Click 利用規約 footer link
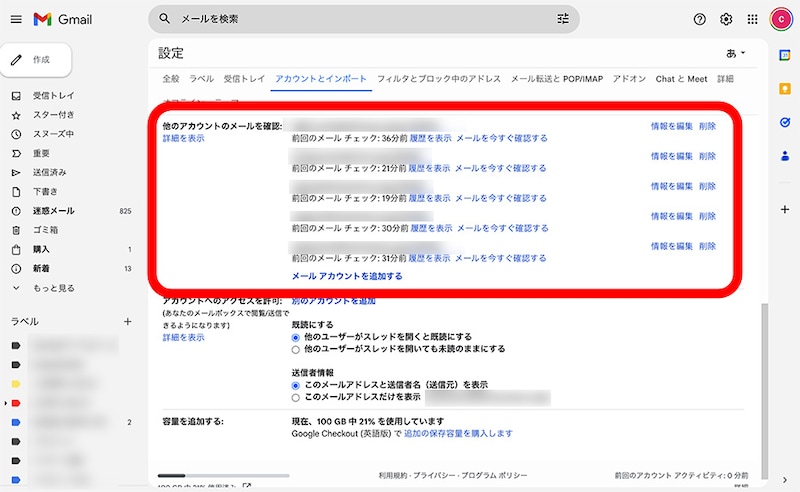The image size is (800, 492). 392,475
